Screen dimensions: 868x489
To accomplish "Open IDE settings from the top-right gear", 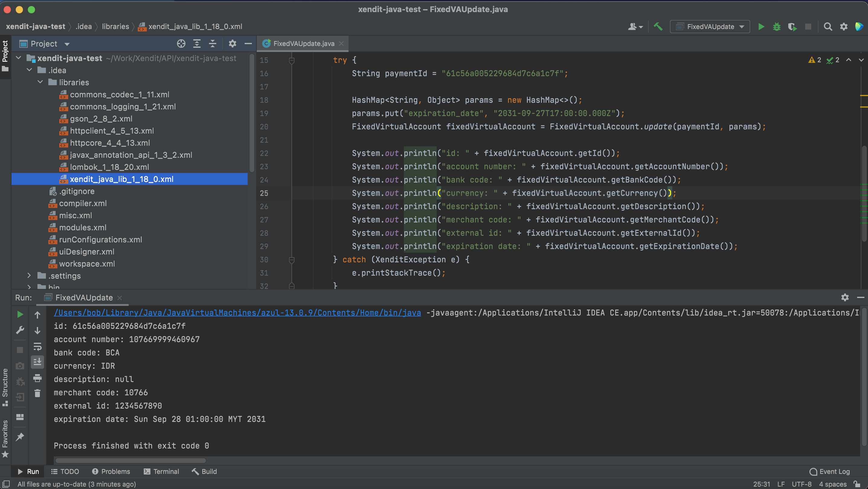I will pyautogui.click(x=844, y=27).
